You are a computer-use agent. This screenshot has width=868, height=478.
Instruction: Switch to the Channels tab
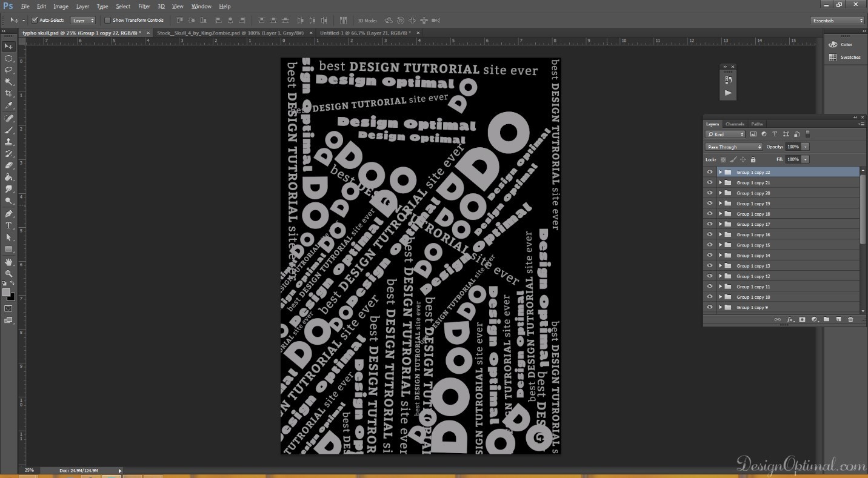click(735, 124)
